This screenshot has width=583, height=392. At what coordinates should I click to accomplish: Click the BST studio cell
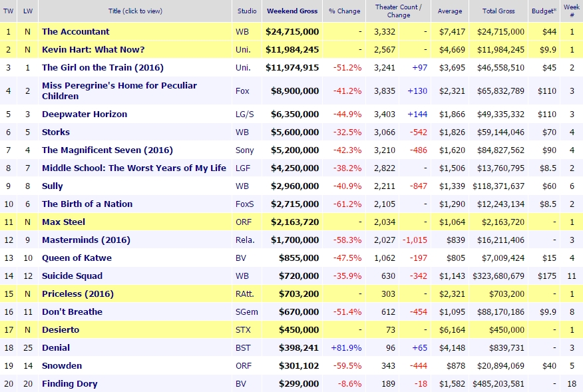[243, 347]
